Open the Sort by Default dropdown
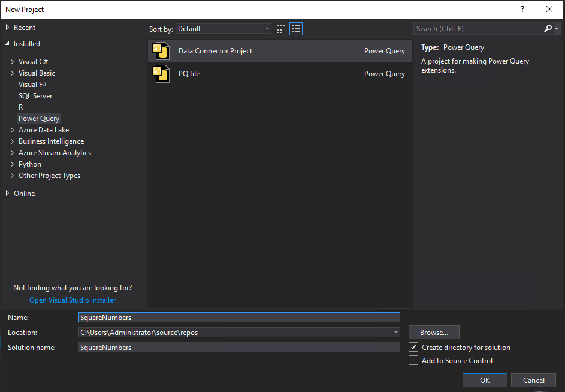Viewport: 565px width, 392px height. point(223,29)
